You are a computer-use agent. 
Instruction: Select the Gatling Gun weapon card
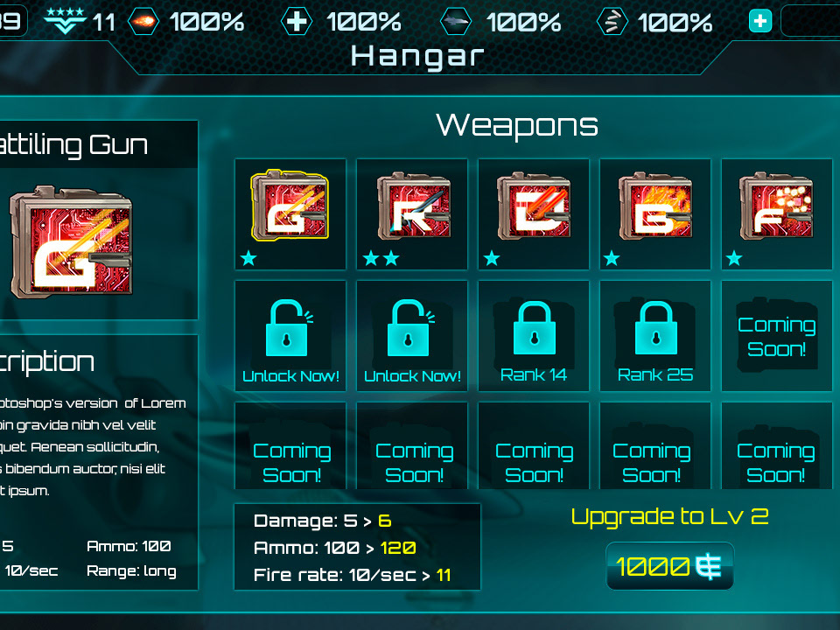click(290, 214)
